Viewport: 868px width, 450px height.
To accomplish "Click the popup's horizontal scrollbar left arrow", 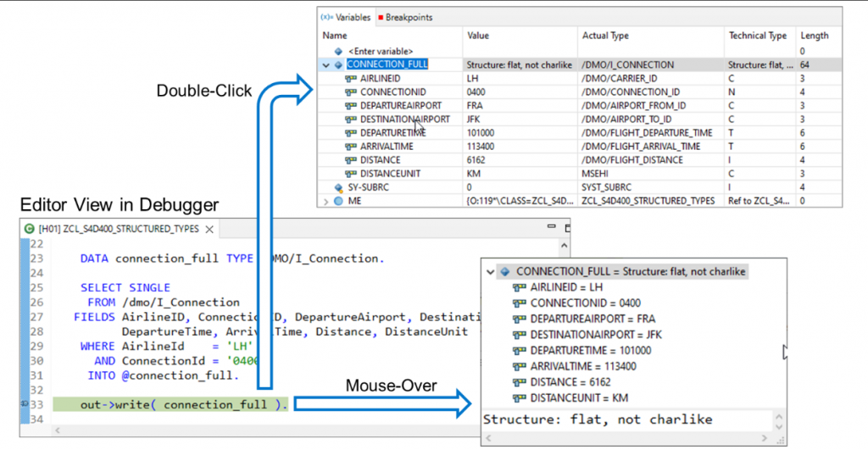I will 488,438.
